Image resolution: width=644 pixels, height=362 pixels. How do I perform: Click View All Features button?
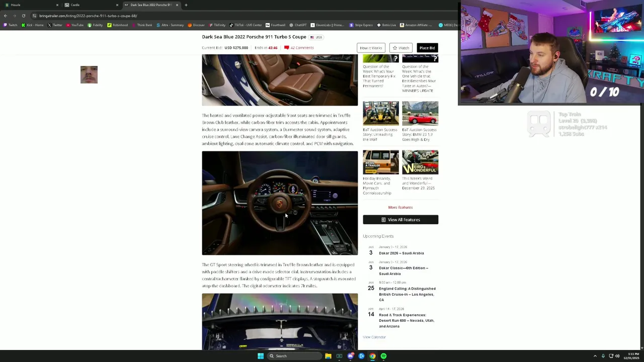(400, 220)
